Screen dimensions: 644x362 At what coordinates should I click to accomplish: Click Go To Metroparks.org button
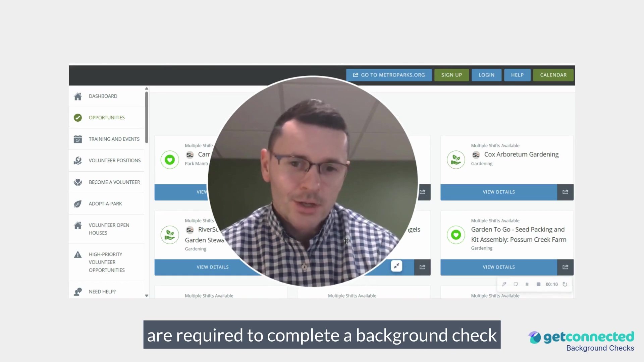[x=389, y=75]
